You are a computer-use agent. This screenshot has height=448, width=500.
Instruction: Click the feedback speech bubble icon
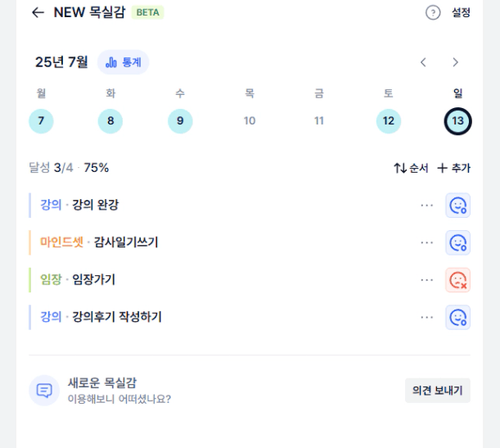[x=44, y=390]
